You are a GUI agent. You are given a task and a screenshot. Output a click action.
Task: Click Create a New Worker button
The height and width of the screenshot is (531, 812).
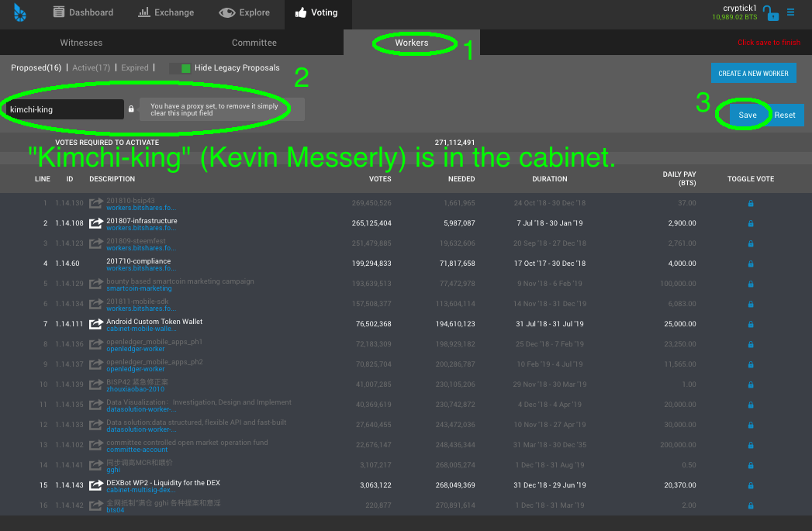click(x=753, y=73)
